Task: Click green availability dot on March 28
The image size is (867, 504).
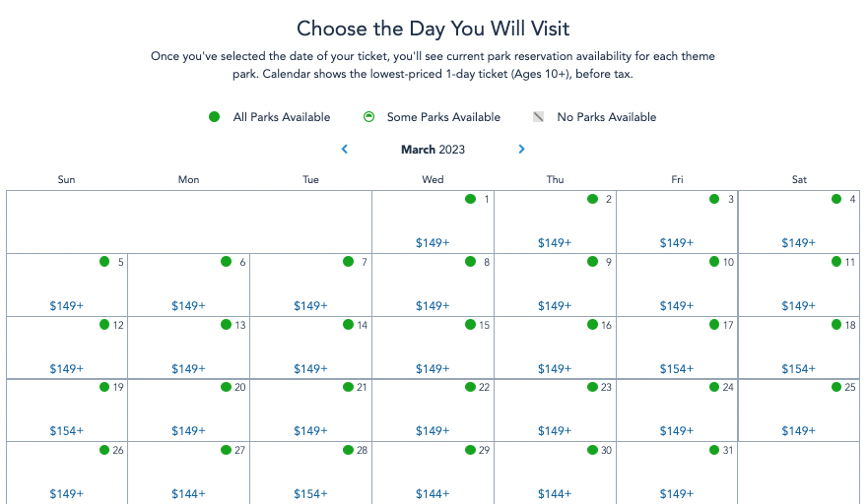Action: click(348, 450)
